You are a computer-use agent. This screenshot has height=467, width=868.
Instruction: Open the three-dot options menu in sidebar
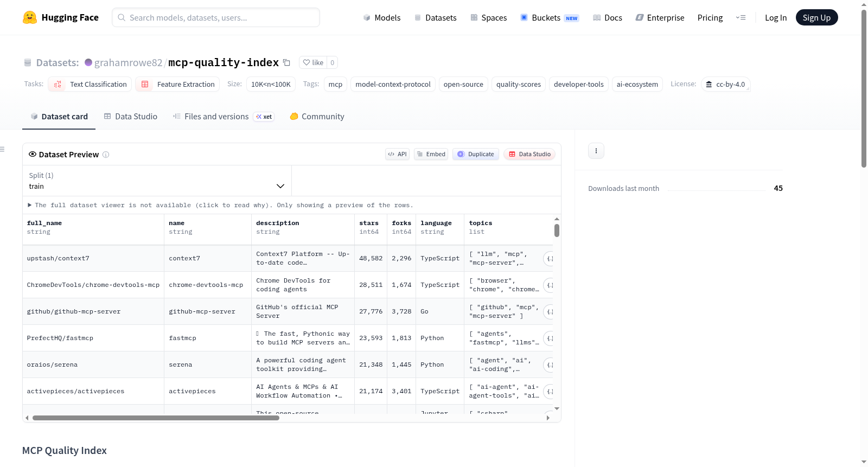tap(596, 151)
